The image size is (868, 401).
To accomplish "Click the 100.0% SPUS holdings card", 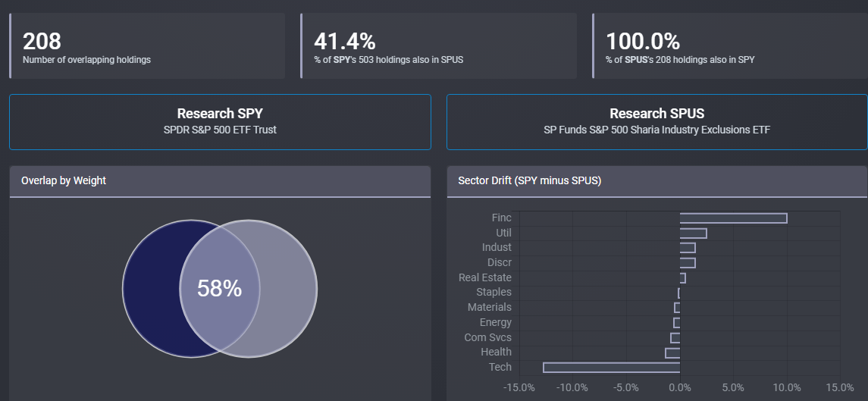I will point(729,46).
